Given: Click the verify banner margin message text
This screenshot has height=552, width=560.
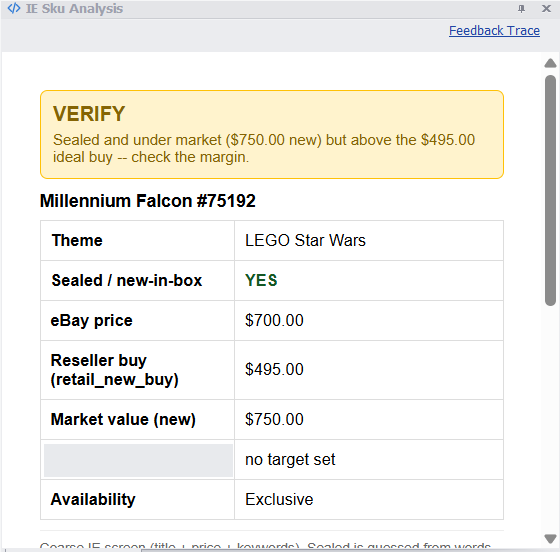Looking at the screenshot, I should 264,149.
